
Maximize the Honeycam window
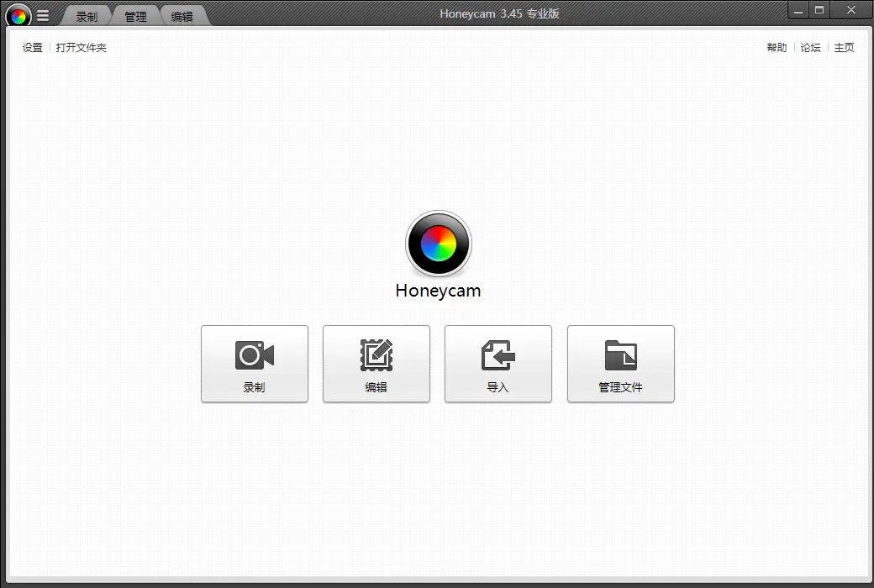coord(819,10)
